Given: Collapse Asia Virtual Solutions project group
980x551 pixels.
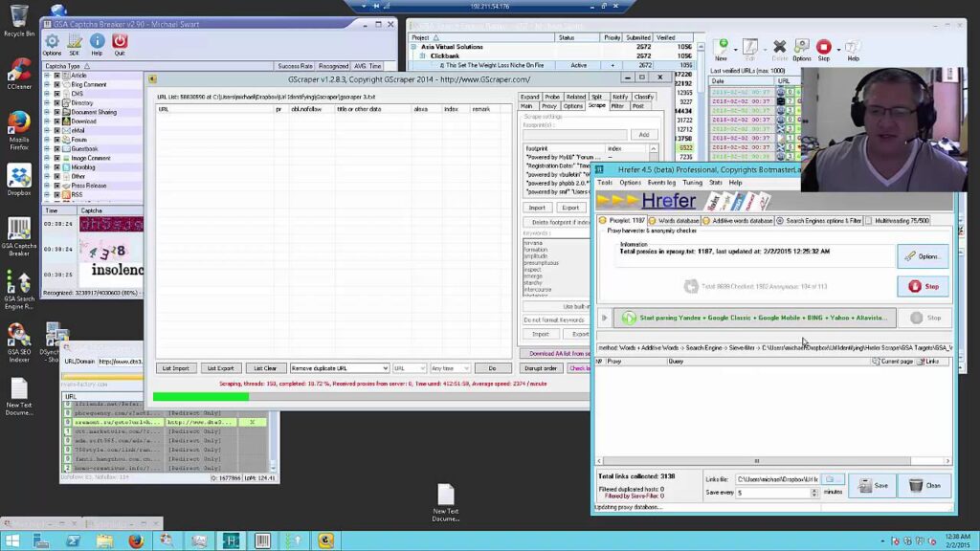Looking at the screenshot, I should (413, 47).
